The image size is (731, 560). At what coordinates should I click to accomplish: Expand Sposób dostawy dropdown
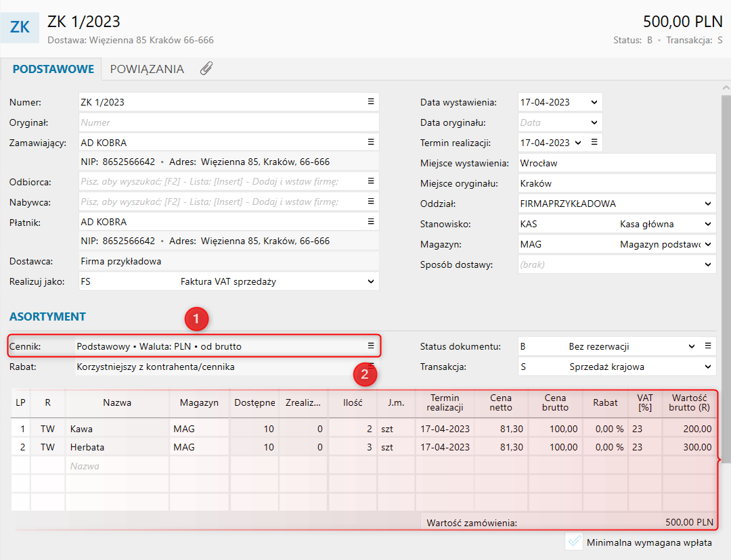click(707, 264)
